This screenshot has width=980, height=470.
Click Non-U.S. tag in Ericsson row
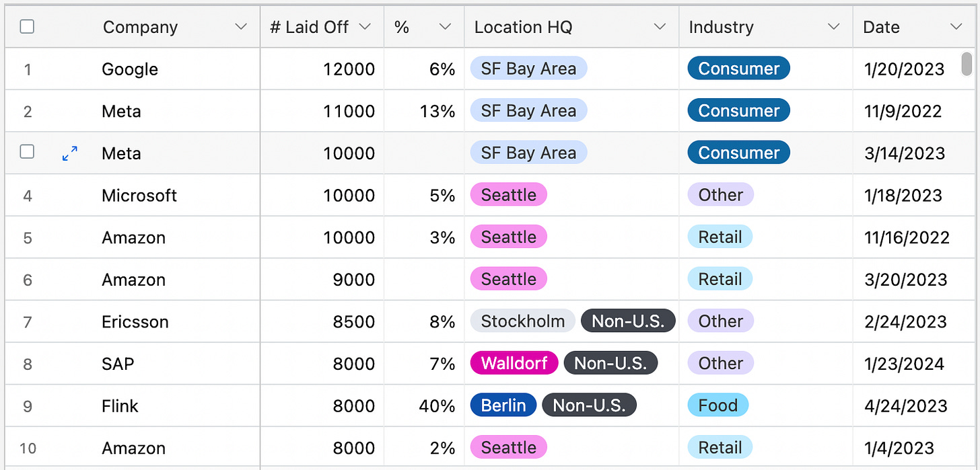pyautogui.click(x=628, y=321)
